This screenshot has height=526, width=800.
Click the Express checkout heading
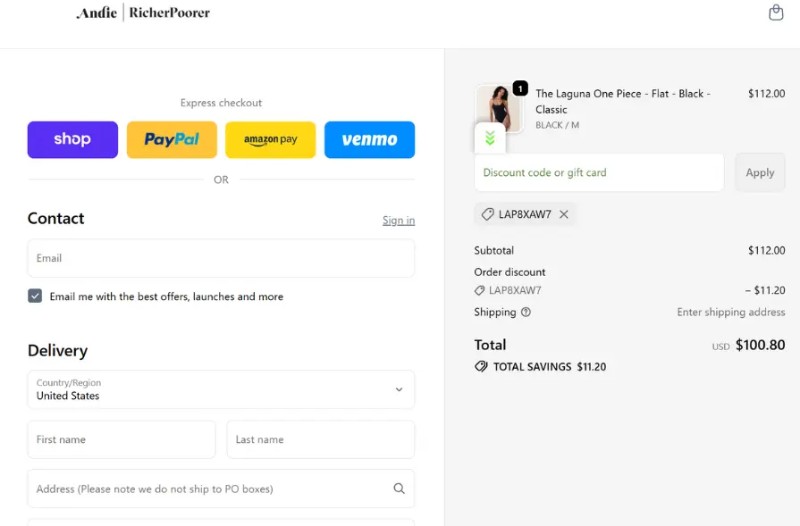[221, 103]
